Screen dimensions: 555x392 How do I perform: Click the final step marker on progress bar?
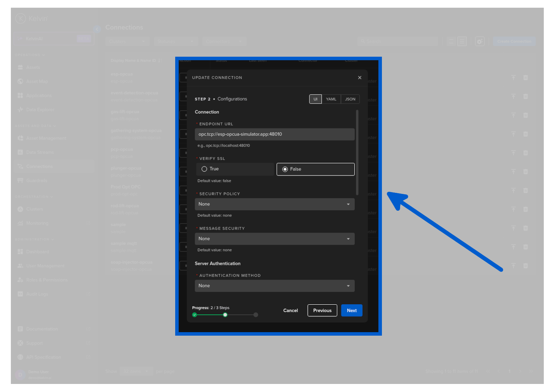[x=256, y=315]
